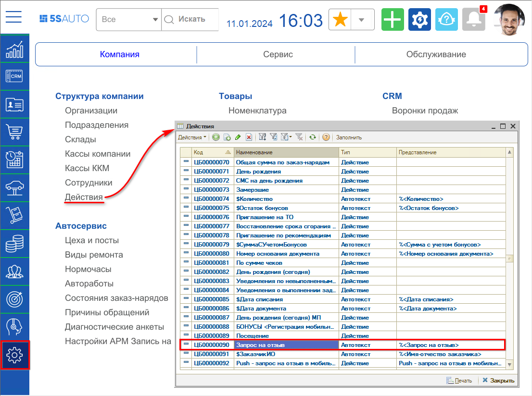Open the analytics chart sidebar section

pos(14,49)
